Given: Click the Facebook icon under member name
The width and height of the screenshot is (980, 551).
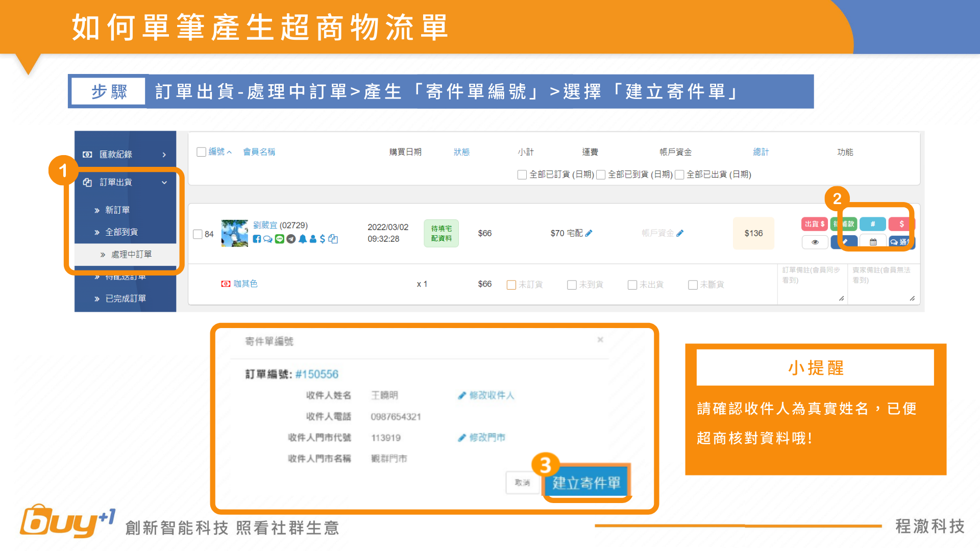Looking at the screenshot, I should click(257, 239).
